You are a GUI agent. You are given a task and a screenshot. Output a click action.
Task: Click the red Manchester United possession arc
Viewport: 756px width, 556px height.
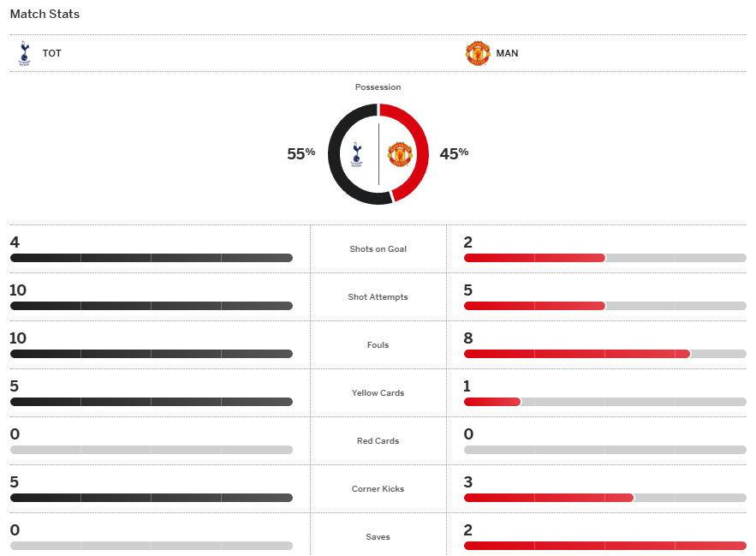coord(420,154)
